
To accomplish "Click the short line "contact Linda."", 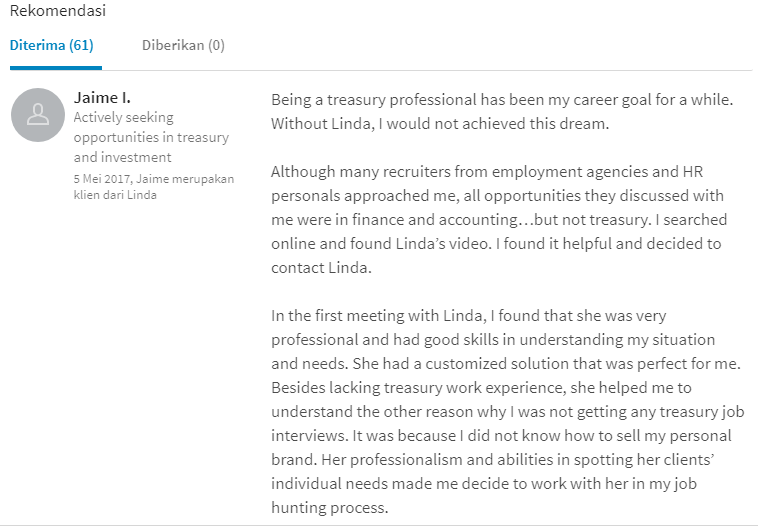I will pyautogui.click(x=321, y=268).
